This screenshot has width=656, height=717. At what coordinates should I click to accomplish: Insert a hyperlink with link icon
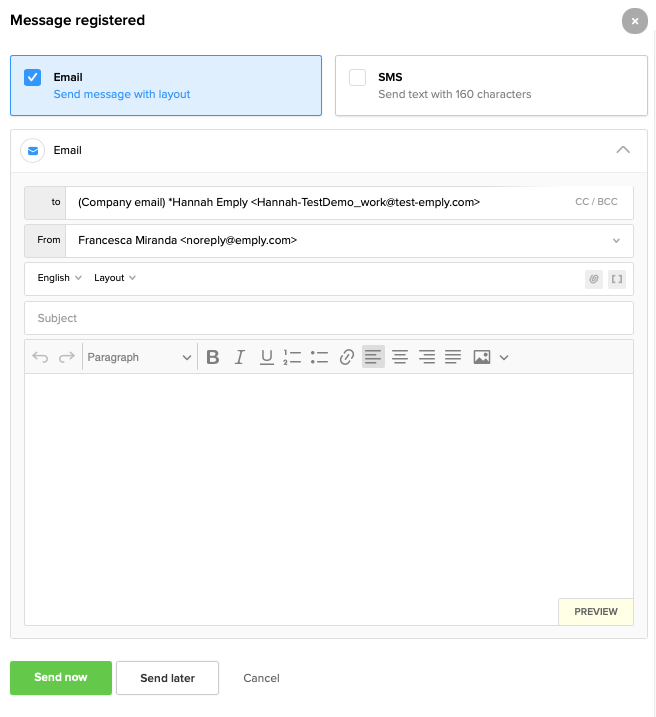(347, 357)
